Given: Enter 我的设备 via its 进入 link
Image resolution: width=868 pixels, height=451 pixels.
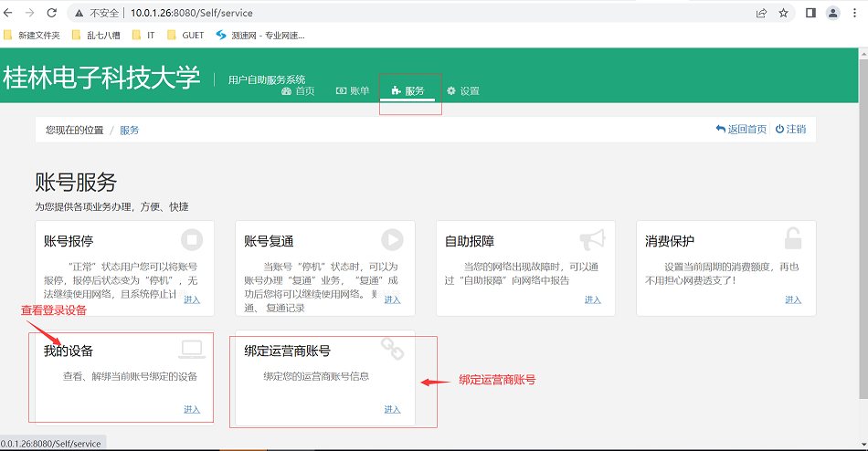Looking at the screenshot, I should pyautogui.click(x=192, y=409).
